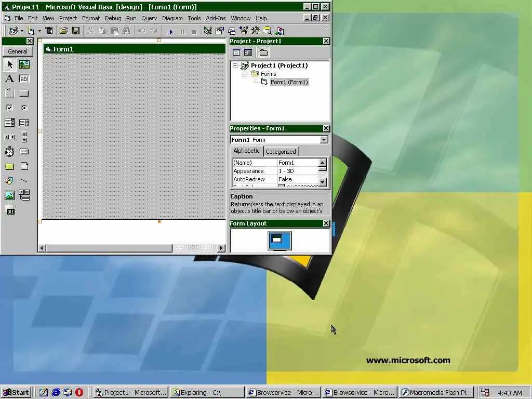Screen dimensions: 532x399
Task: Open the Add-Ins menu
Action: pyautogui.click(x=216, y=18)
